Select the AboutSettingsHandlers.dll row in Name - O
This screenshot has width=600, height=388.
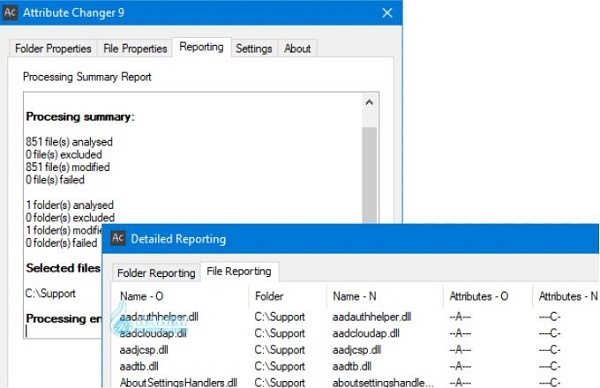click(178, 382)
